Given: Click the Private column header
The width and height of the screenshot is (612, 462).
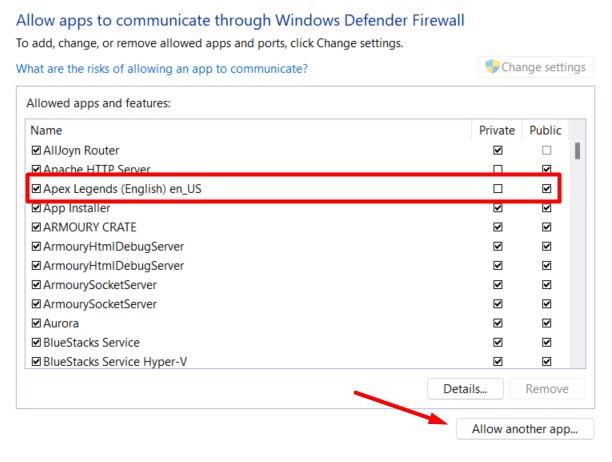Looking at the screenshot, I should [497, 130].
